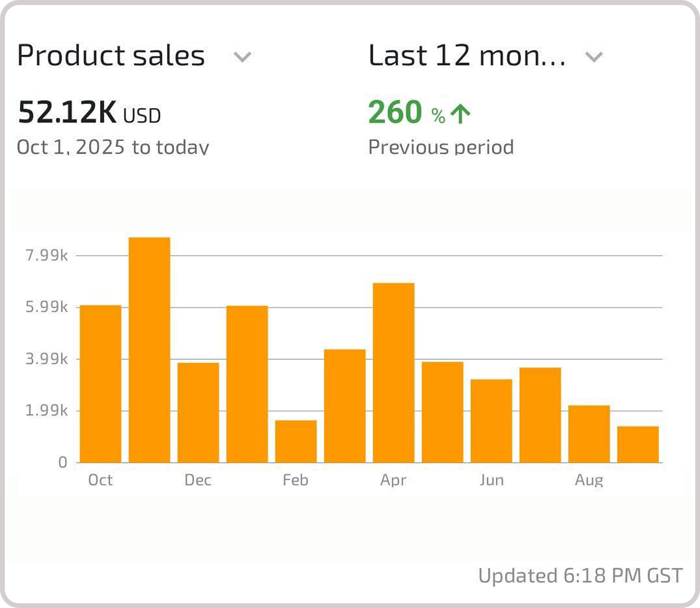Click the October sales bar

(x=101, y=383)
